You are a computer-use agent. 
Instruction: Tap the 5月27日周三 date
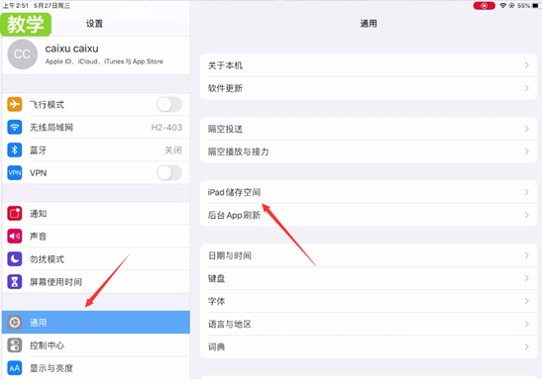pos(52,6)
